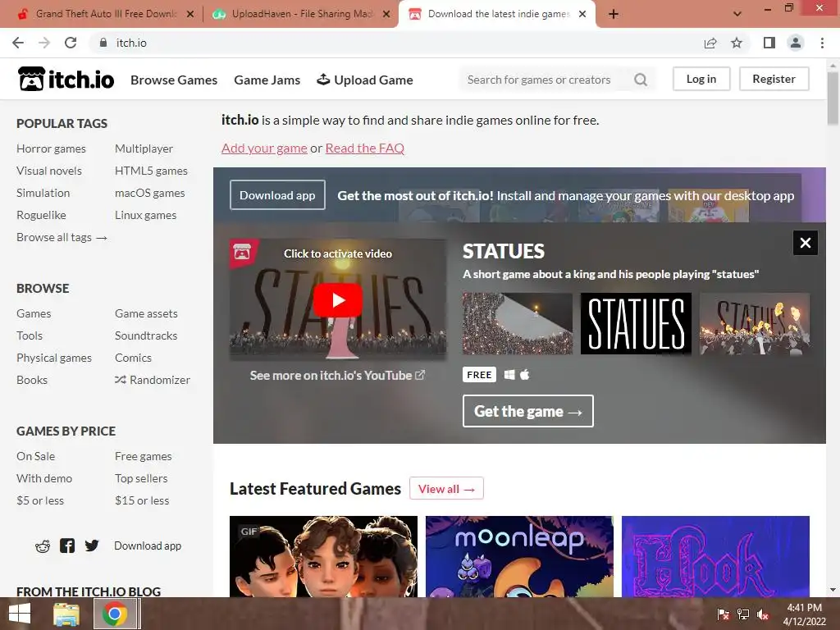
Task: Close the UploadHaven tab
Action: point(386,15)
